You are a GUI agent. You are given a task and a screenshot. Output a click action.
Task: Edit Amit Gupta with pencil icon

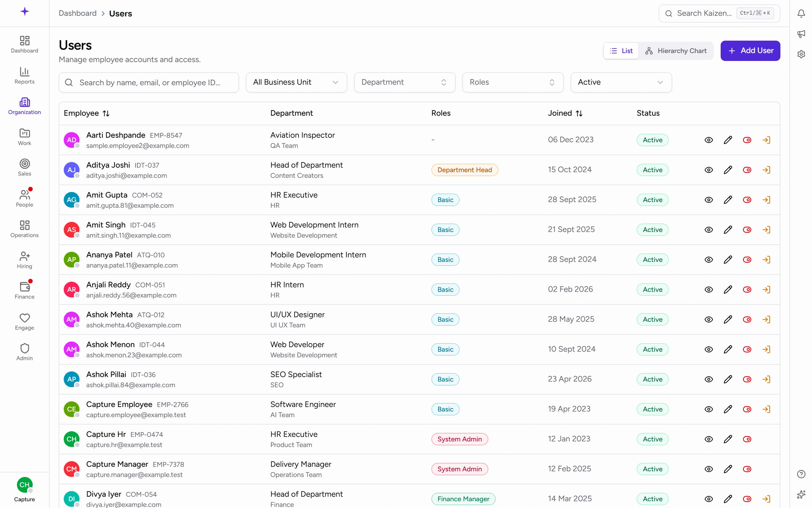pyautogui.click(x=728, y=200)
